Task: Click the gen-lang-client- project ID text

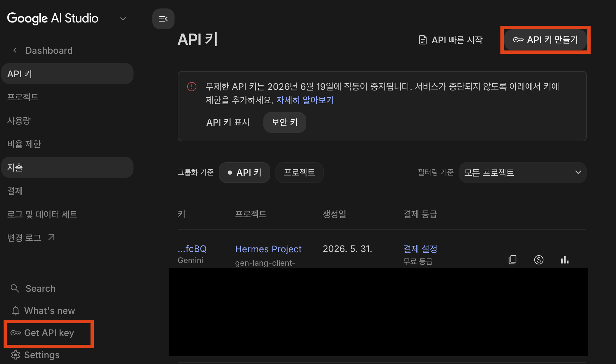Action: [x=265, y=263]
